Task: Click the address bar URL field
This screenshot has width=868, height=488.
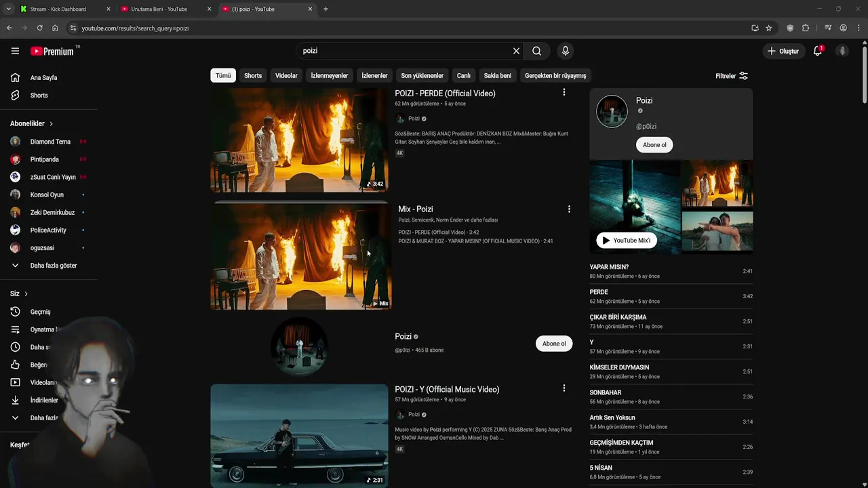Action: 407,28
